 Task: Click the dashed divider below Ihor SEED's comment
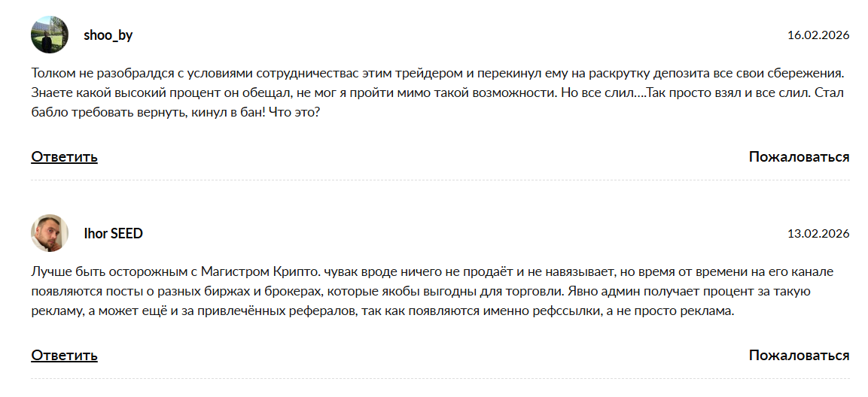click(x=440, y=378)
